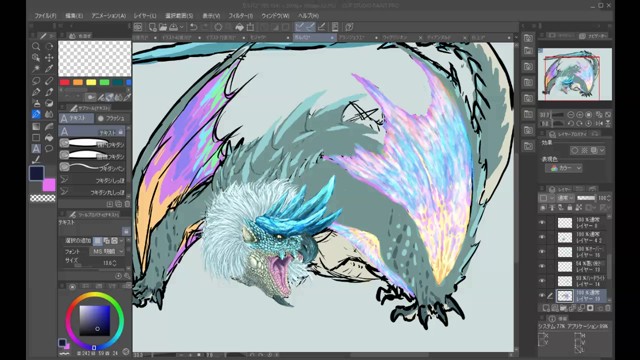Viewport: 640px width, 360px height.
Task: Switch to the フラッシュ sub tool group tab
Action: (111, 118)
